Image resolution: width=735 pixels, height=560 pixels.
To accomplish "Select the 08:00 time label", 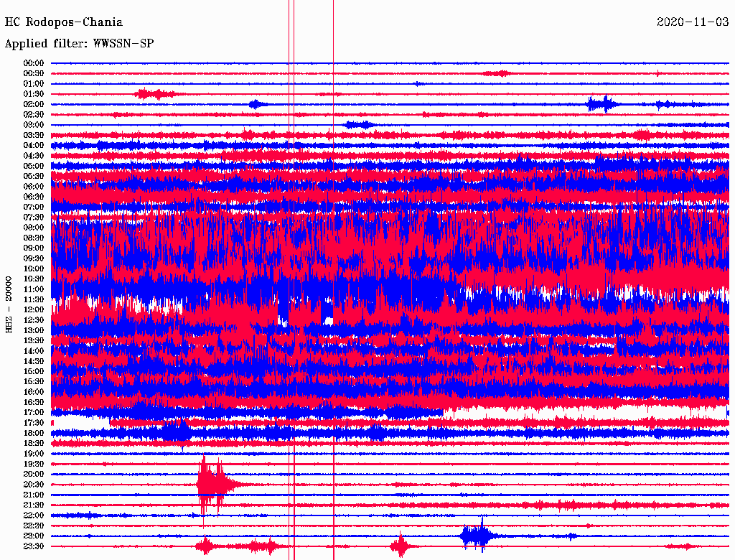I will pyautogui.click(x=34, y=228).
